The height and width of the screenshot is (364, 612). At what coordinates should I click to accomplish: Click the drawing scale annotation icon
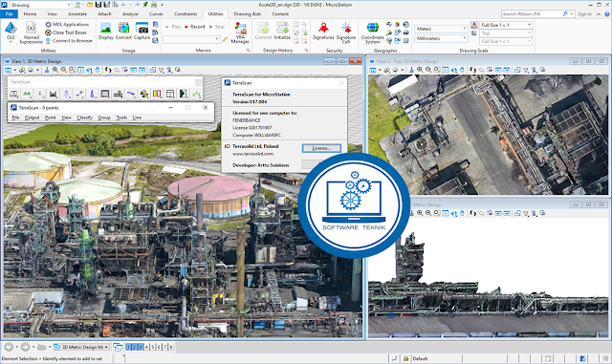pyautogui.click(x=474, y=25)
